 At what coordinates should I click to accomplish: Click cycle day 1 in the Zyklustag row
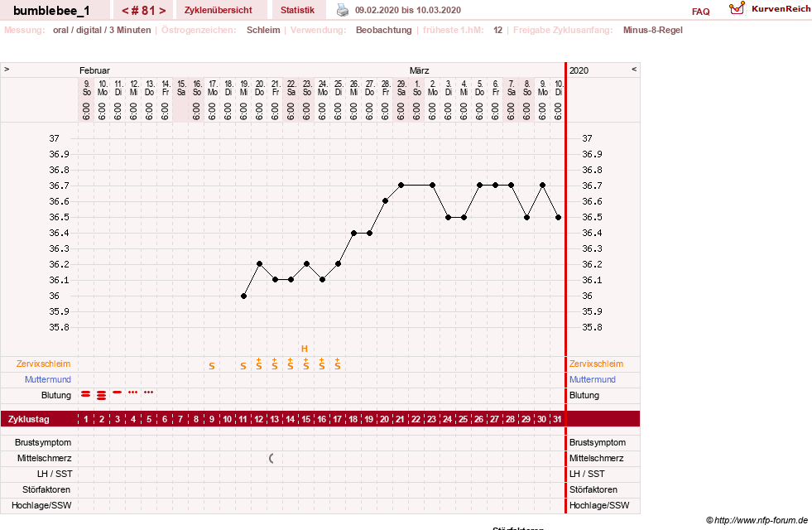coord(86,419)
